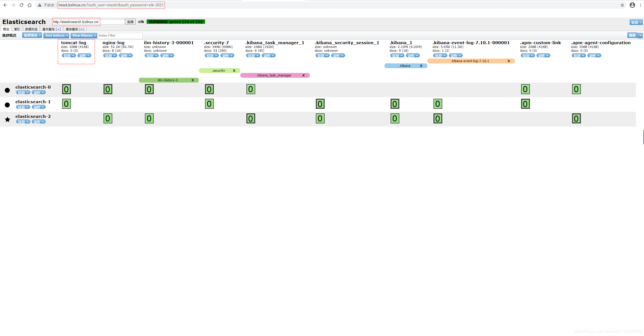Open the 索引 indices tab

(x=17, y=29)
